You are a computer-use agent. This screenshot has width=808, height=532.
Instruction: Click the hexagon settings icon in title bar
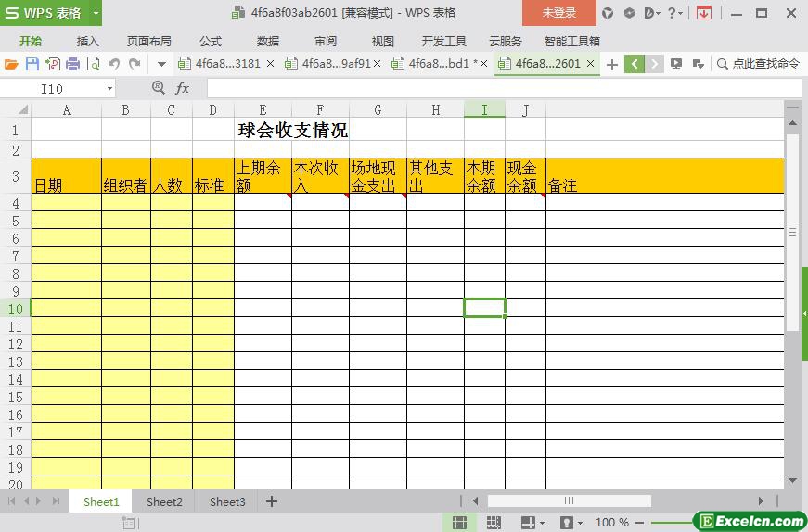coord(629,13)
